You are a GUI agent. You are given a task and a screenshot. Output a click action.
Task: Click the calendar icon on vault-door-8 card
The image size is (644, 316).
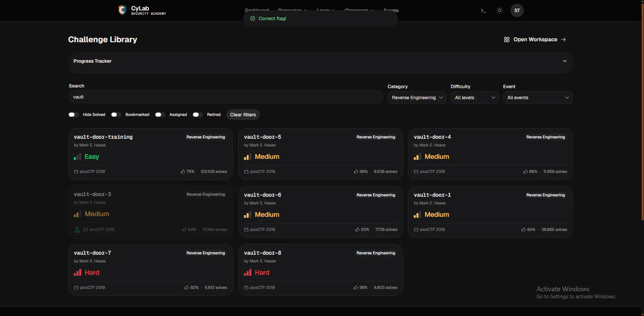pyautogui.click(x=246, y=288)
